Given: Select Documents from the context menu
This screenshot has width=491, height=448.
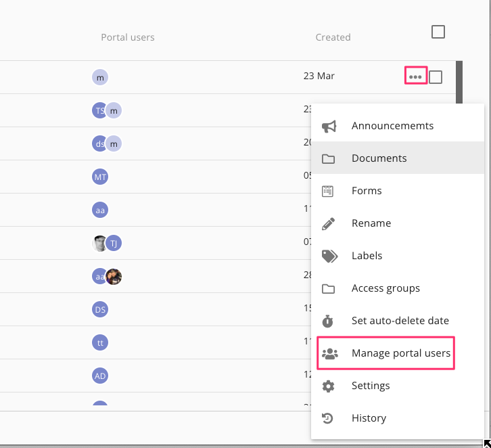Looking at the screenshot, I should pos(379,158).
